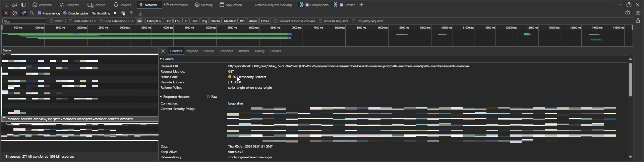Open React Profiler tab
This screenshot has width=644, height=162.
(344, 5)
